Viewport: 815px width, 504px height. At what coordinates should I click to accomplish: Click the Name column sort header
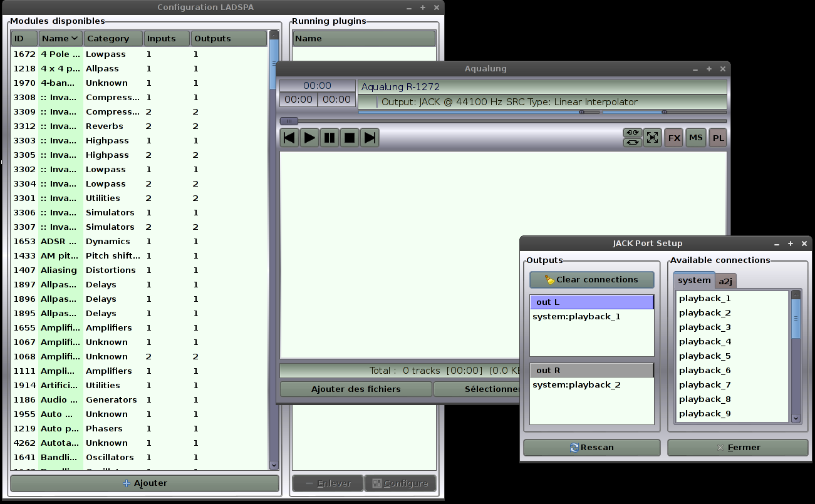(x=61, y=39)
